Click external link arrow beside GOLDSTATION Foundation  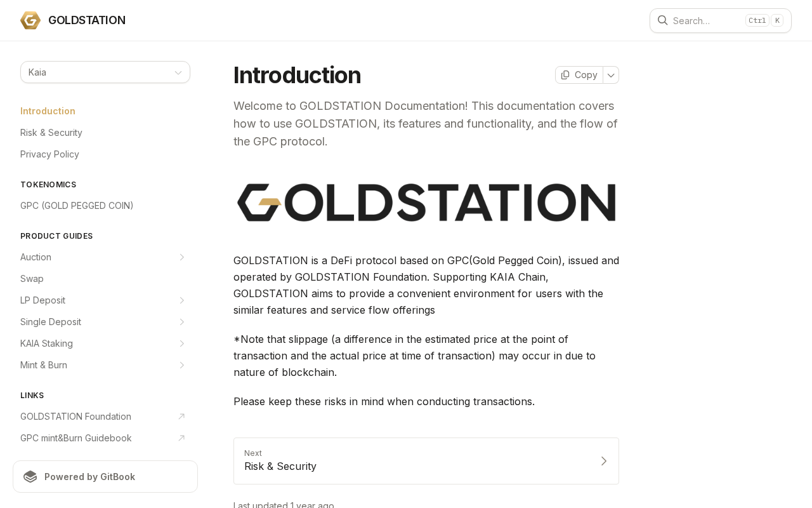[x=181, y=417]
